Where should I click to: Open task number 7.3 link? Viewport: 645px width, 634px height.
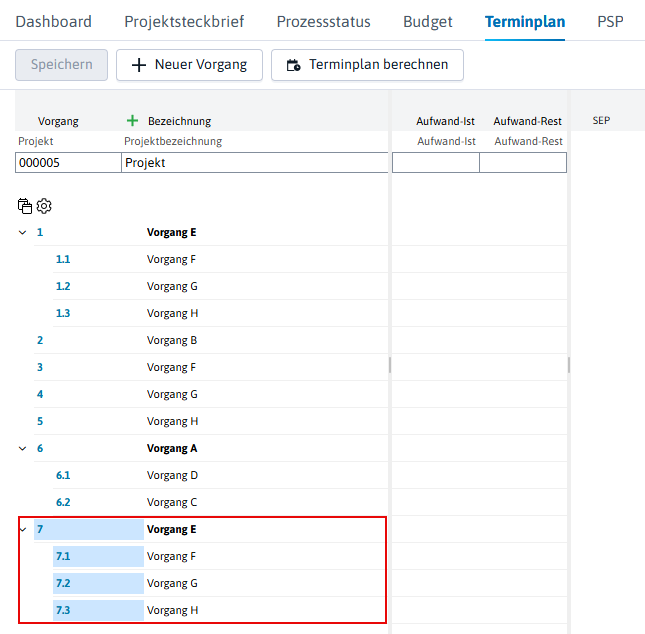tap(63, 610)
